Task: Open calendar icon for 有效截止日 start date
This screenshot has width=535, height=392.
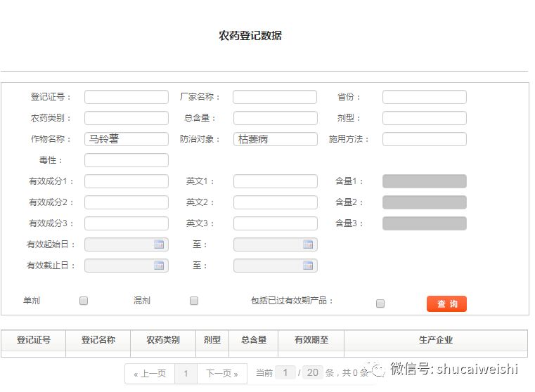Action: 159,266
